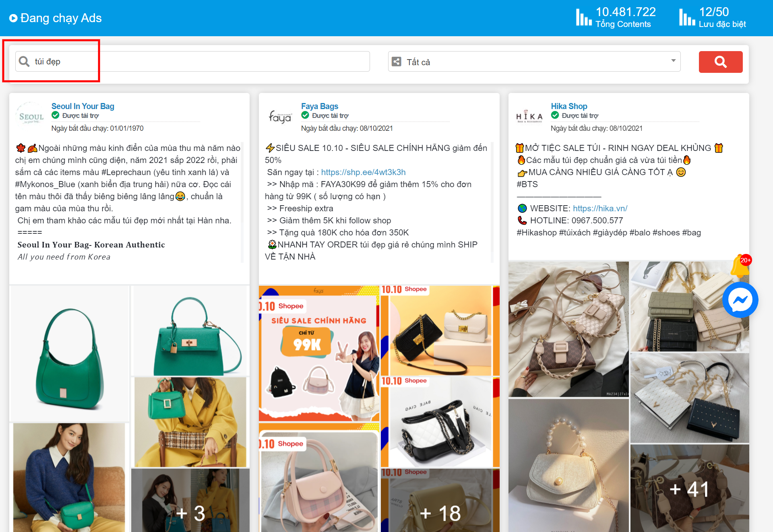
Task: Click HOTLINE: 0967.500.577 text
Action: tap(577, 221)
